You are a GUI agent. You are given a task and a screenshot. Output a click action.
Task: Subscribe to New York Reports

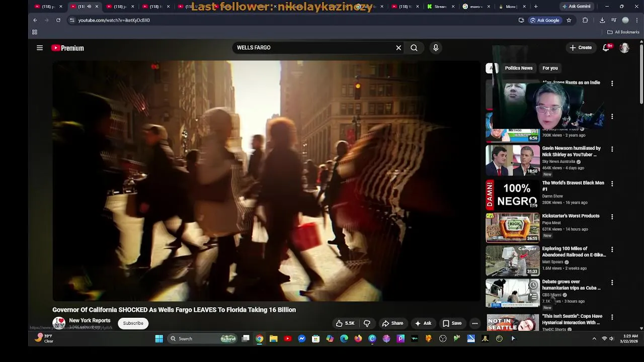pos(133,323)
